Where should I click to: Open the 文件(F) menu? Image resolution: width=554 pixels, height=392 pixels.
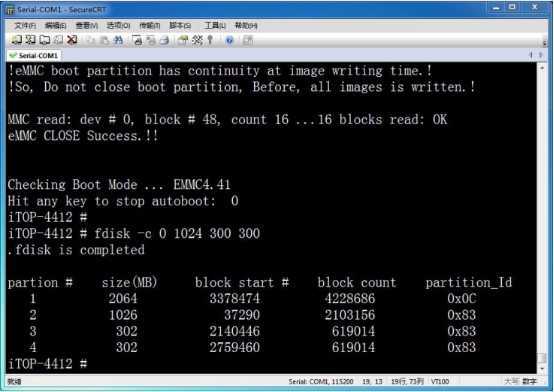tap(25, 25)
